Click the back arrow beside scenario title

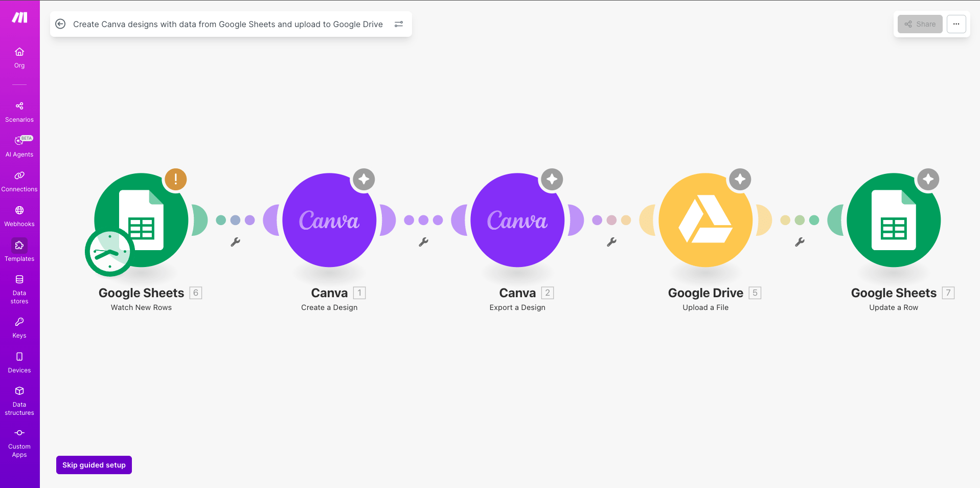[x=60, y=24]
